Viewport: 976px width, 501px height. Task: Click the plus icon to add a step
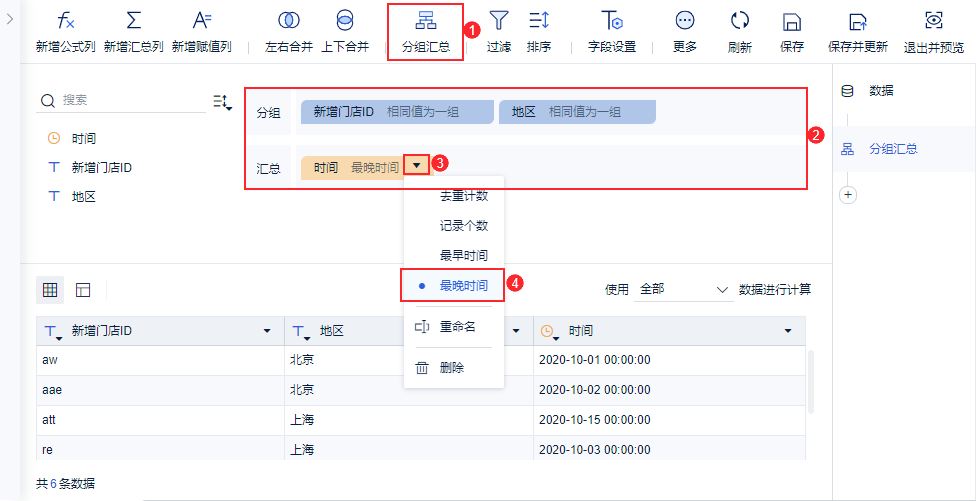[848, 195]
